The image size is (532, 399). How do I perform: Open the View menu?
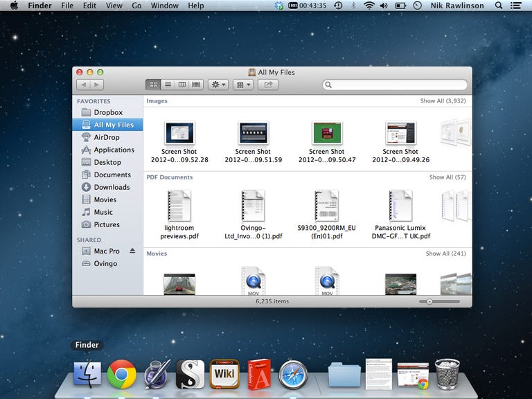point(114,6)
